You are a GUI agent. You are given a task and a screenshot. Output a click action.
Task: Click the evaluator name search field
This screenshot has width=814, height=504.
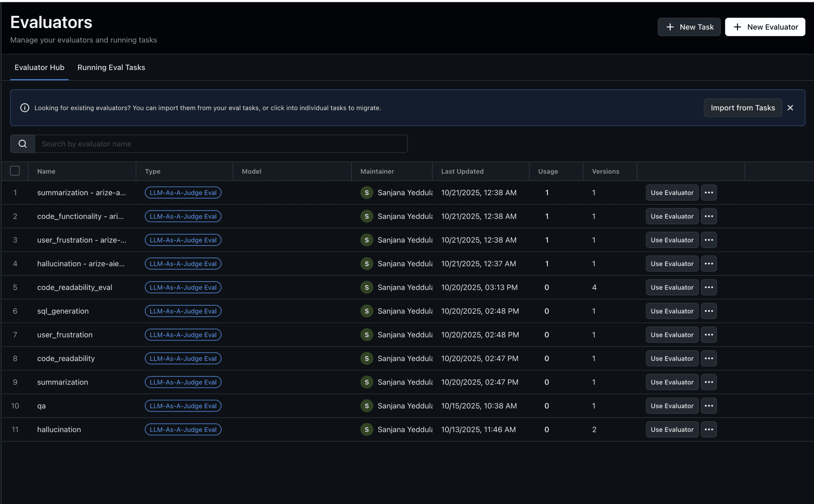click(221, 144)
